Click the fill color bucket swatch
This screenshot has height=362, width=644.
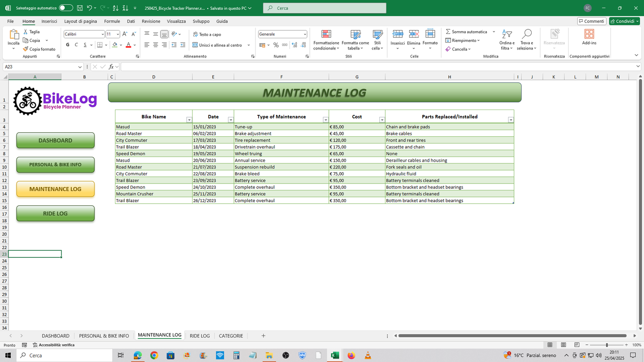(x=115, y=45)
